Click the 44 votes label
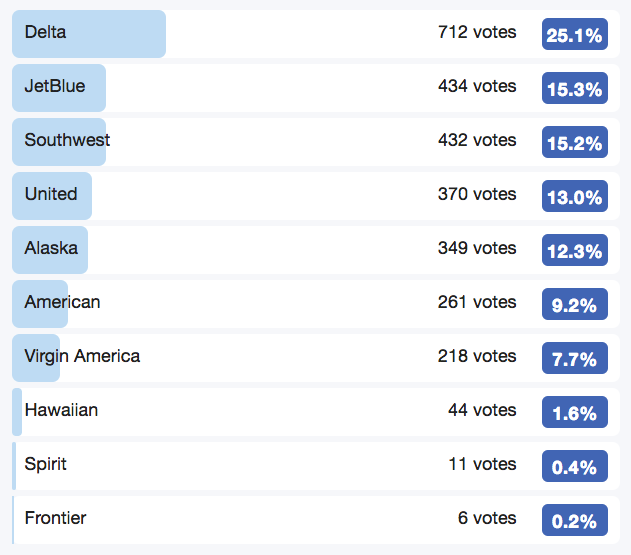631x555 pixels. pyautogui.click(x=482, y=410)
